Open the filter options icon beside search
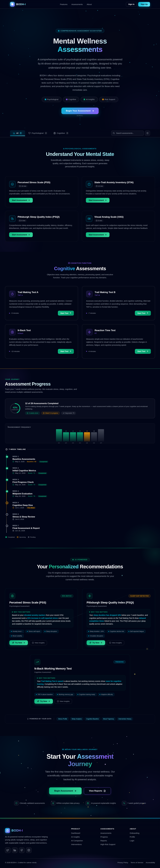Viewport: 160px width, 868px height. click(x=147, y=133)
